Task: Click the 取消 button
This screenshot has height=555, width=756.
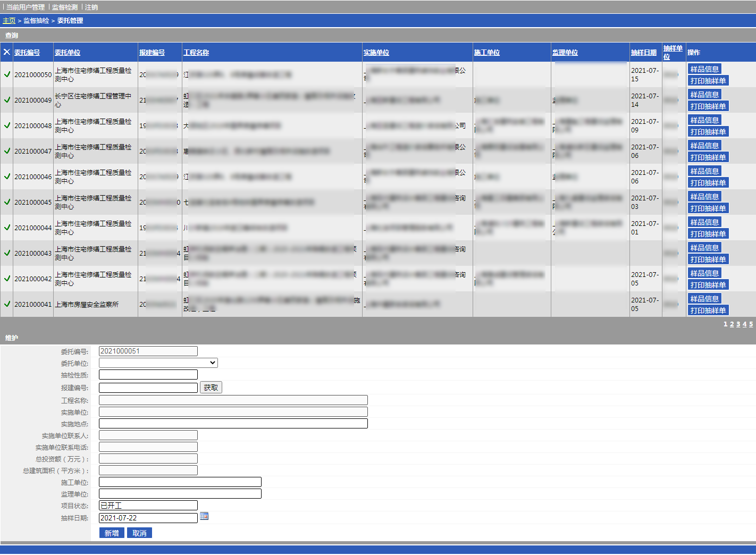Action: 139,533
